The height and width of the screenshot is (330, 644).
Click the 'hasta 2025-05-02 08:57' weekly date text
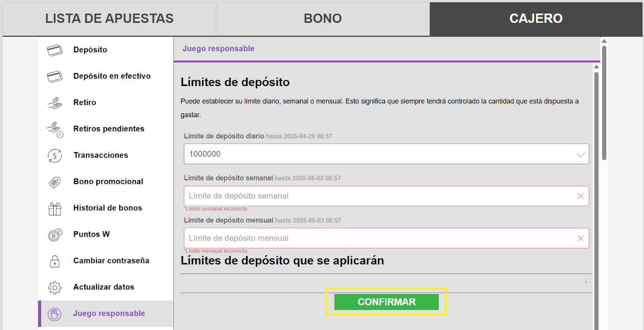tap(308, 178)
